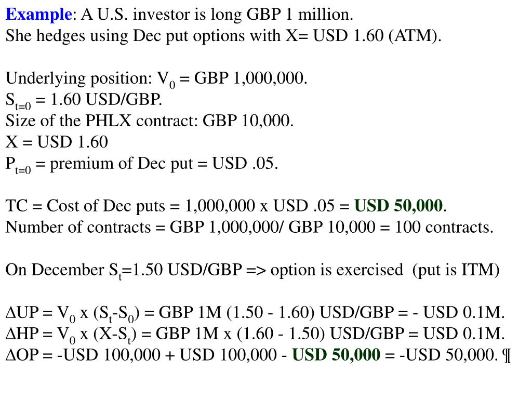532x399 pixels.
Task: Click the 'On December' sentence
Action: (252, 270)
